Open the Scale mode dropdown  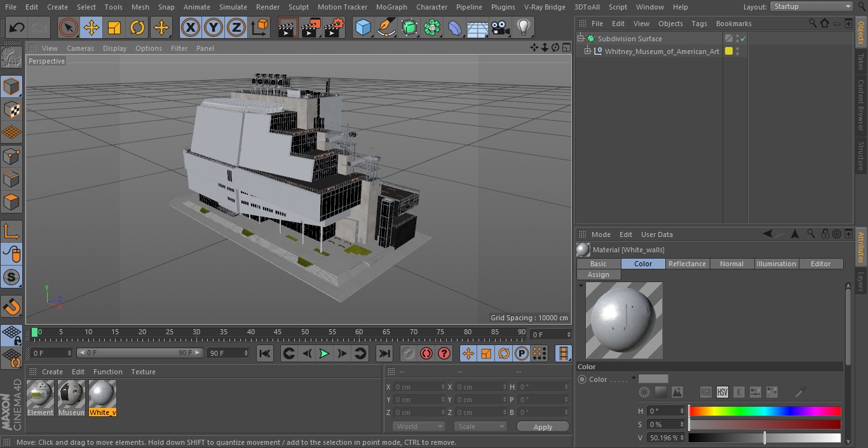[480, 426]
